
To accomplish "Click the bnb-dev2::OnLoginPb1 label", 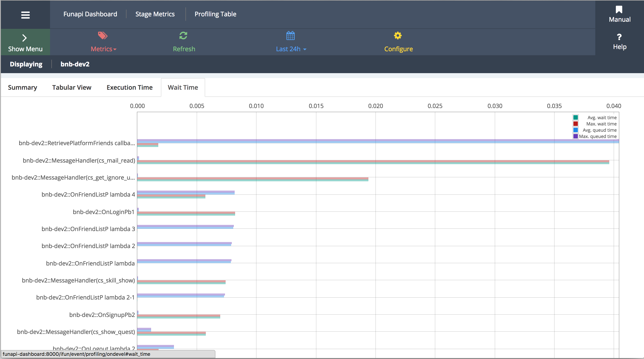I will click(103, 212).
